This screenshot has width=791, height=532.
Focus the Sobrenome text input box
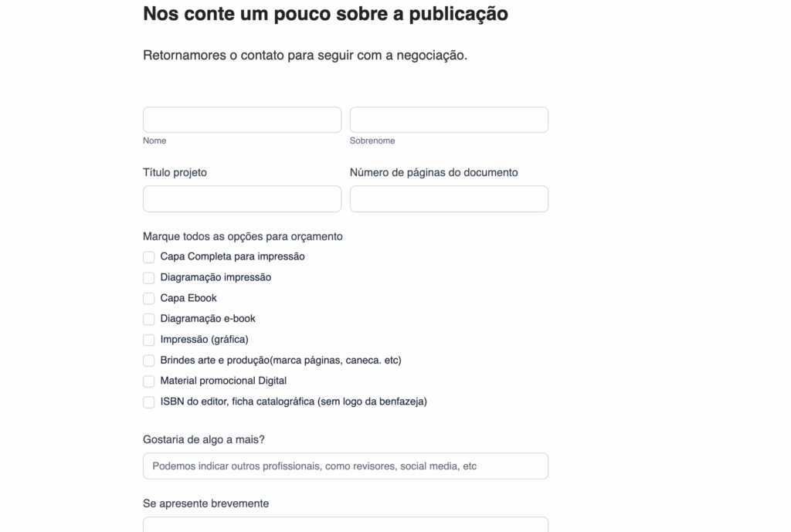click(449, 120)
